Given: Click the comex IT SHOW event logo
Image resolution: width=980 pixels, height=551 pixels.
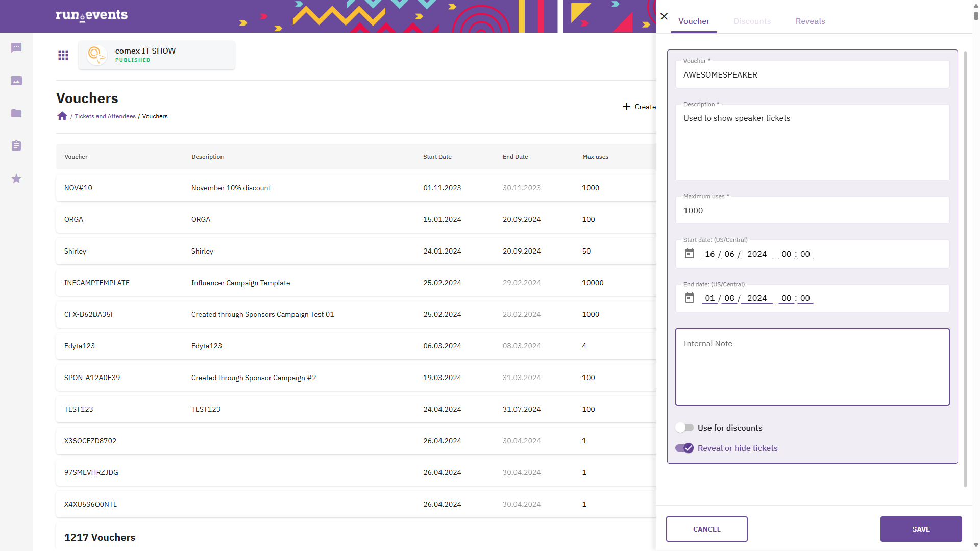Looking at the screenshot, I should click(x=96, y=55).
